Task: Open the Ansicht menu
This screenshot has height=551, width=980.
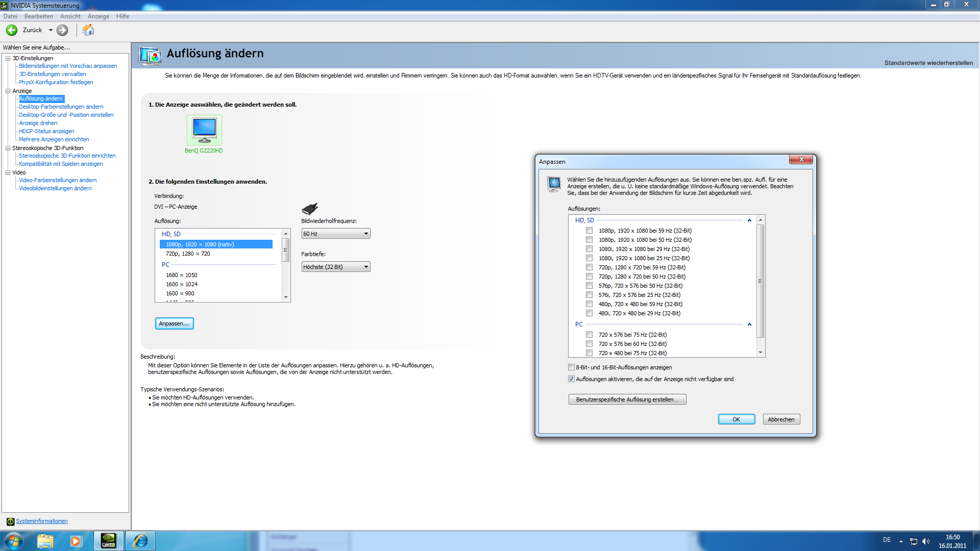Action: (x=70, y=16)
